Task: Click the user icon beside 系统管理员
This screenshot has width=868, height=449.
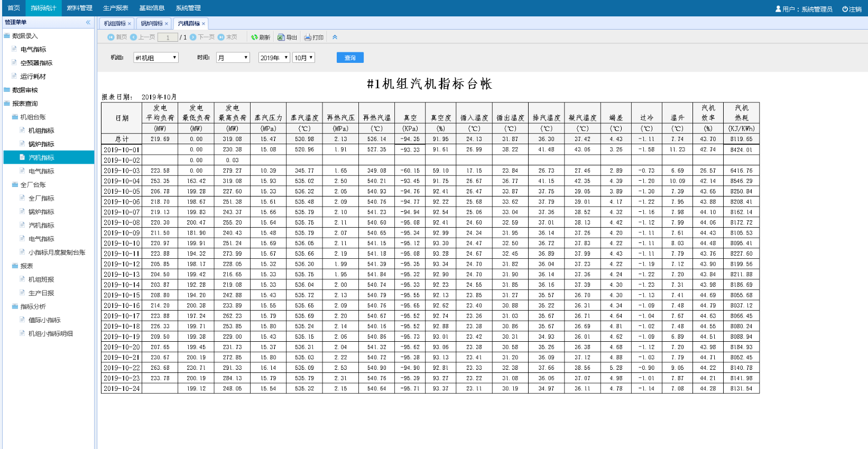Action: 778,8
